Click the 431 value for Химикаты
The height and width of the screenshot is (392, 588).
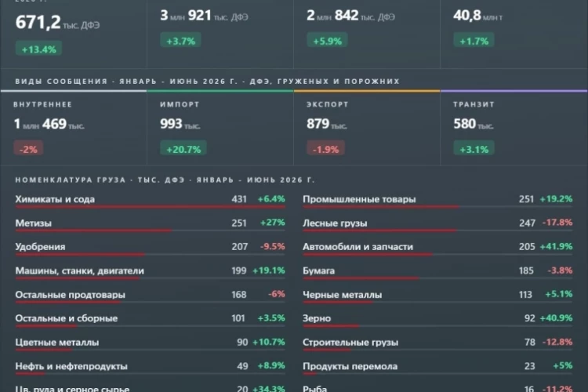(x=239, y=199)
